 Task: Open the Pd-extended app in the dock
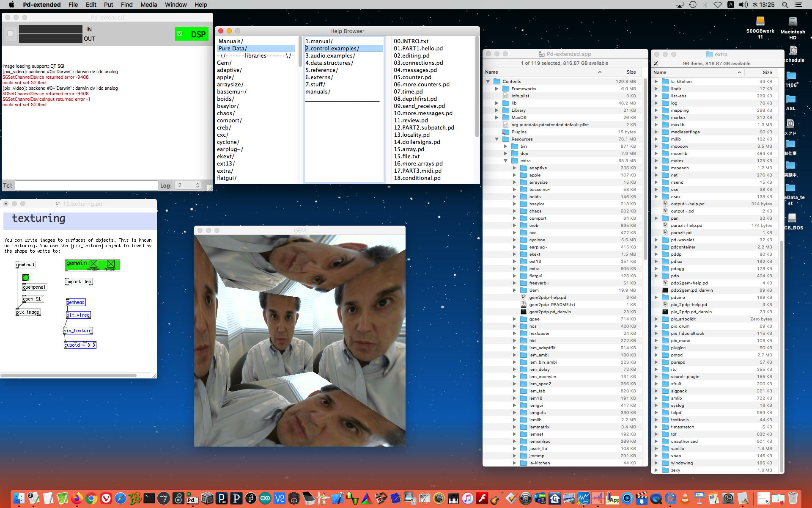[192, 498]
